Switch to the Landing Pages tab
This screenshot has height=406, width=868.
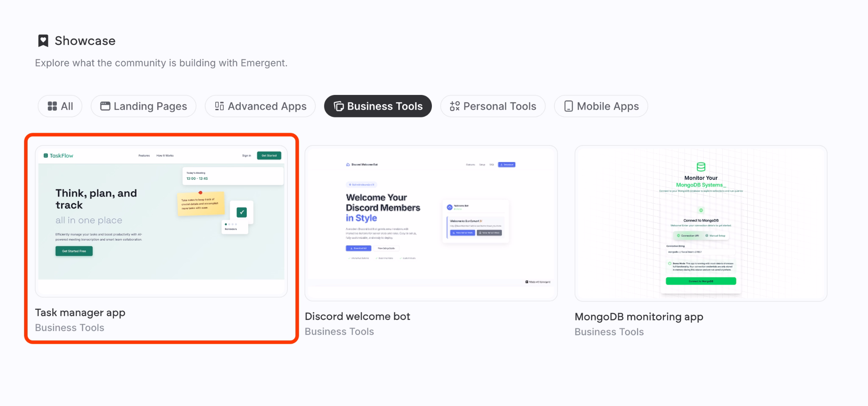(144, 106)
